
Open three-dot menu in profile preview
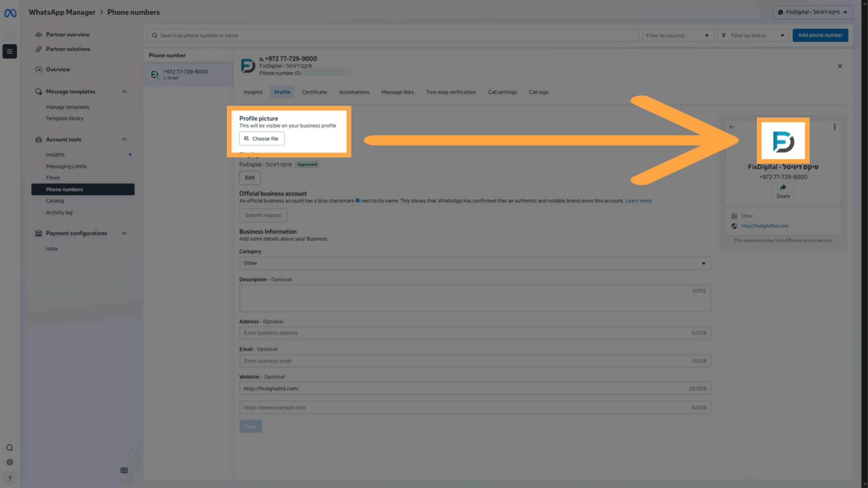tap(835, 127)
